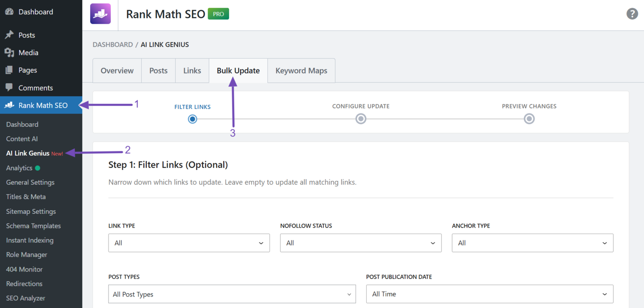
Task: Click the Step 1: Filter Links heading
Action: coord(168,165)
